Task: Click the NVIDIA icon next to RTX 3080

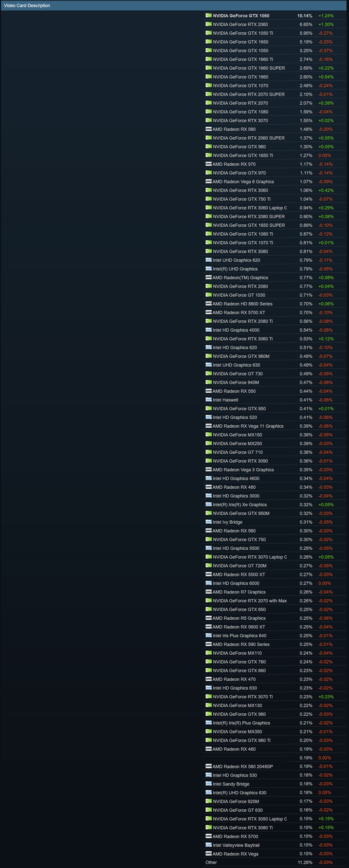Action: 208,251
